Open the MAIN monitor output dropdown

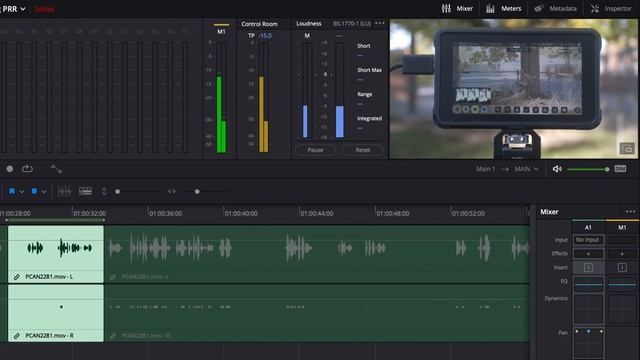click(x=527, y=169)
